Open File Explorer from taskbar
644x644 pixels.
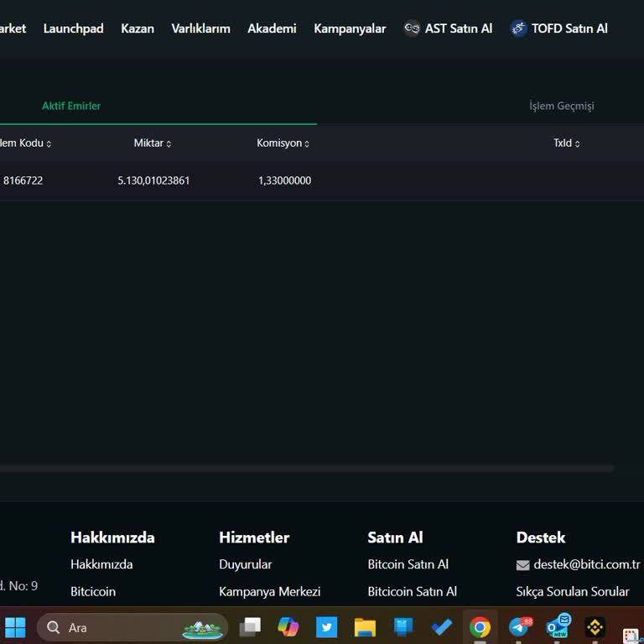(x=365, y=627)
